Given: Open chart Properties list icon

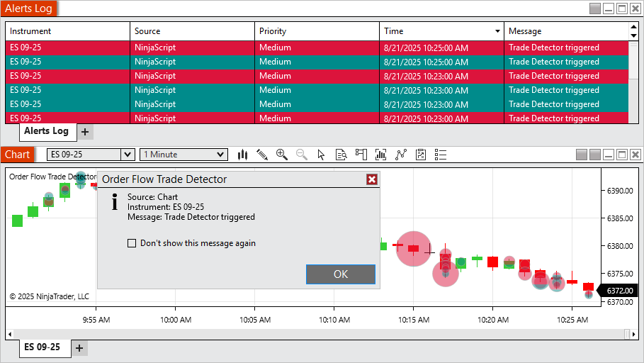Looking at the screenshot, I should (x=440, y=155).
